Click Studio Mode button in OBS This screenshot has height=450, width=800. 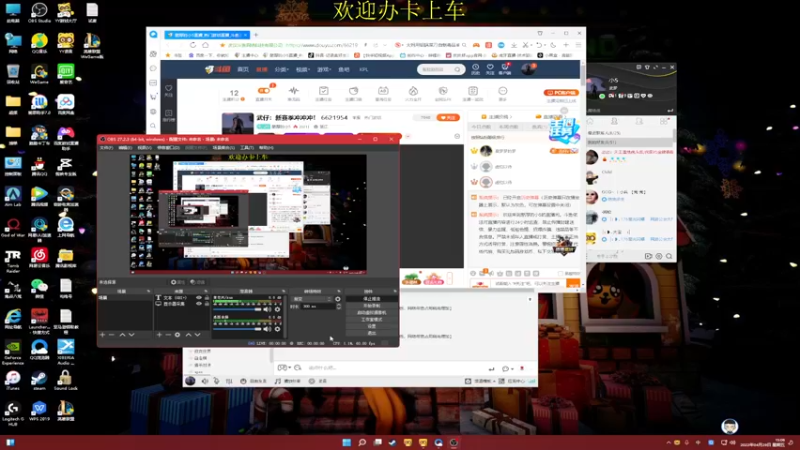371,319
